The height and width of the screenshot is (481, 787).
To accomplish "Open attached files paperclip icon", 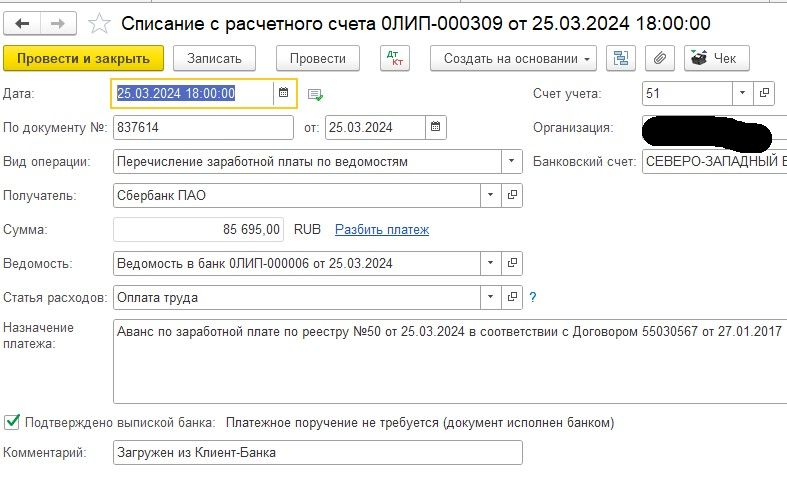I will click(660, 58).
